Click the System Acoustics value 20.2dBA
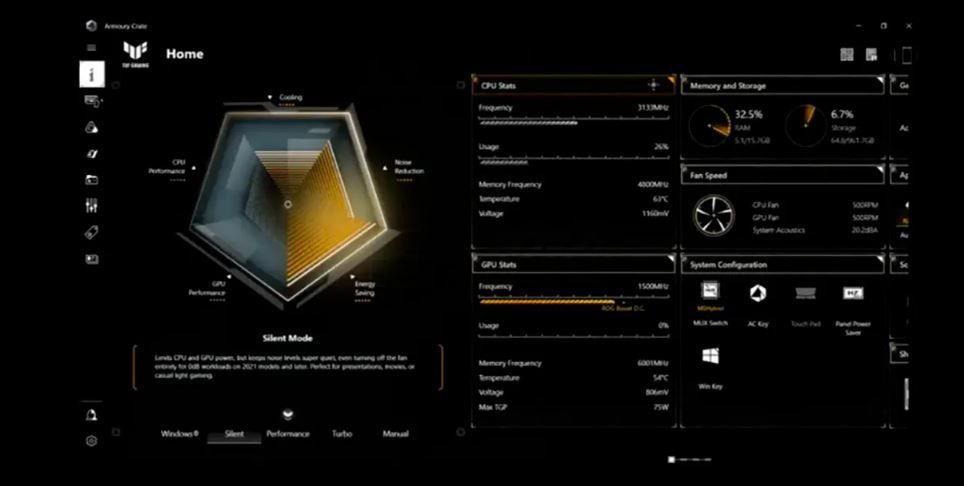 click(864, 230)
